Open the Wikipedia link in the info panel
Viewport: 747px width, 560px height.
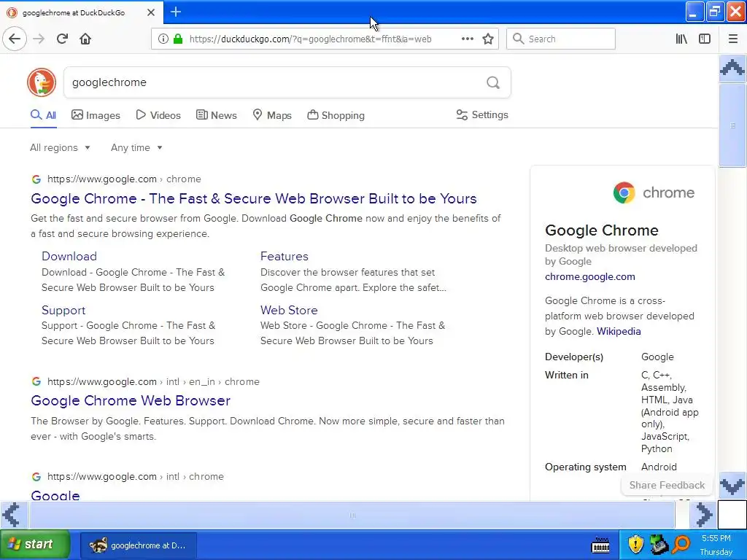click(619, 331)
